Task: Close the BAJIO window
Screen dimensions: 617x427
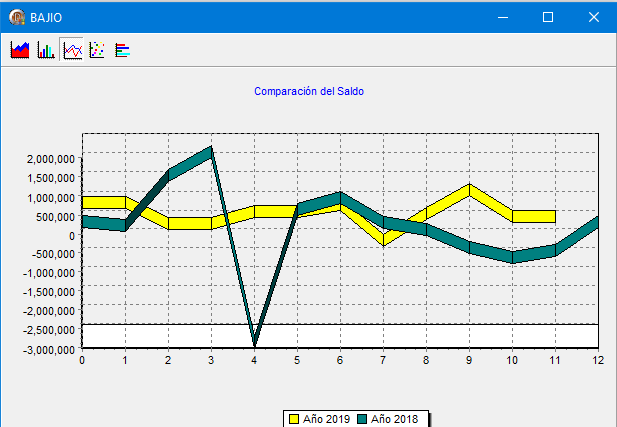Action: tap(594, 17)
